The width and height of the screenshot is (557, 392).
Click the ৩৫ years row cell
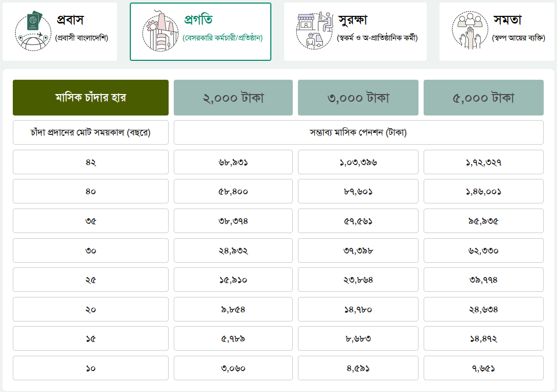tap(90, 221)
